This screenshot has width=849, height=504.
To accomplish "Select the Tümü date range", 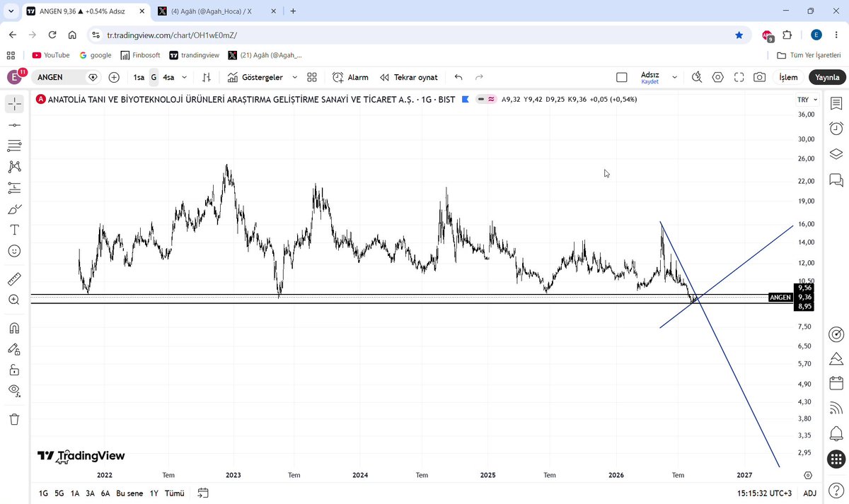I will pos(174,493).
